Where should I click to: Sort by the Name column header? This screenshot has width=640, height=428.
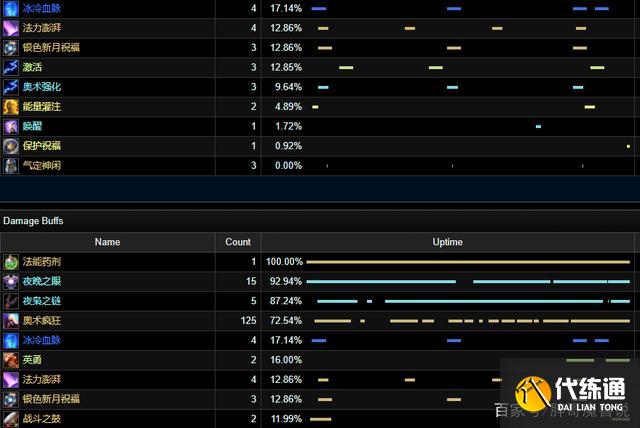pyautogui.click(x=107, y=242)
